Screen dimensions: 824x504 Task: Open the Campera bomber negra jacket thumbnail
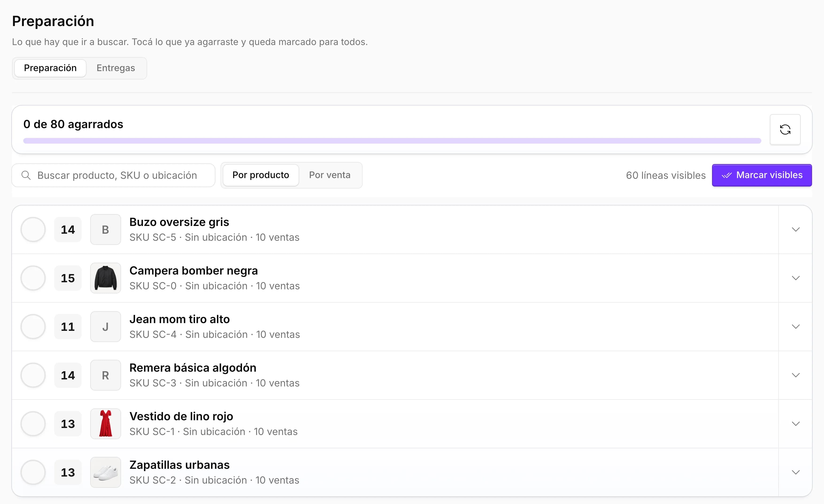[105, 278]
